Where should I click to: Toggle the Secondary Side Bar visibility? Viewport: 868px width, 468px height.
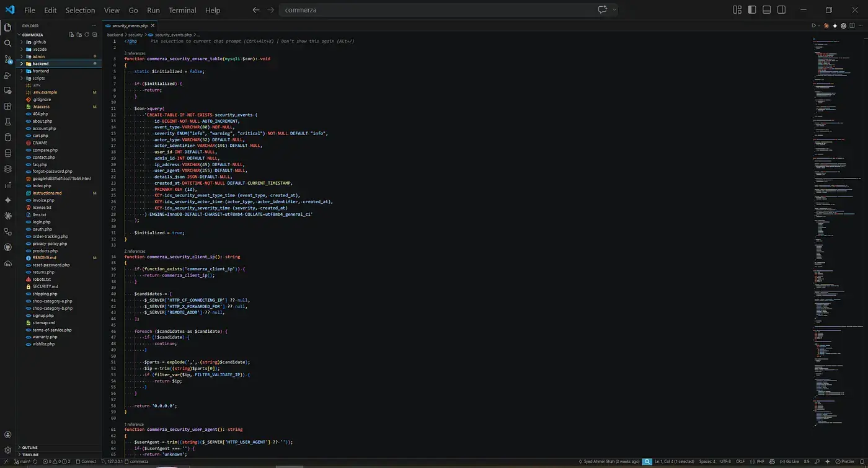click(782, 10)
